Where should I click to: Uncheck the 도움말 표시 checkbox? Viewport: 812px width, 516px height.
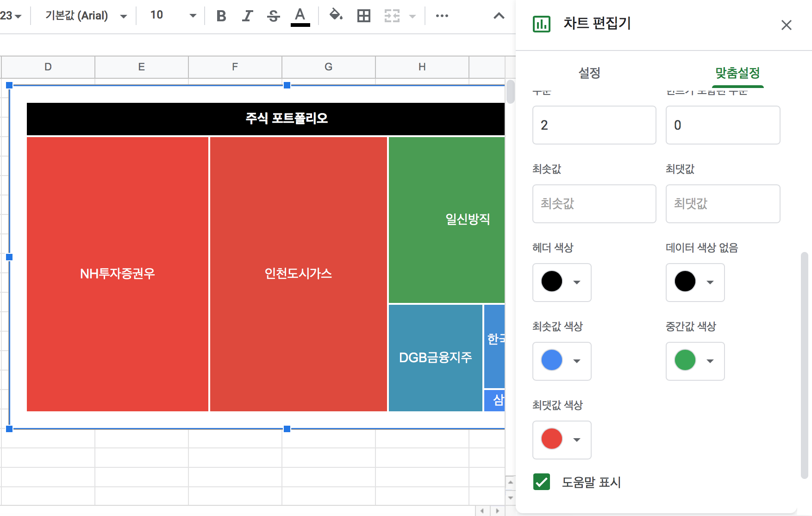point(542,482)
